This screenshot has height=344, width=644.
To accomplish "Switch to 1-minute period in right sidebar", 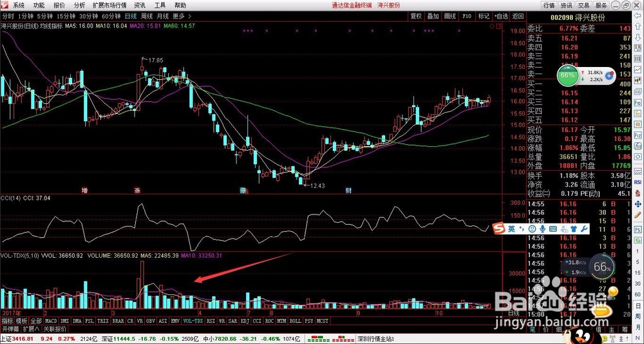I will [638, 251].
